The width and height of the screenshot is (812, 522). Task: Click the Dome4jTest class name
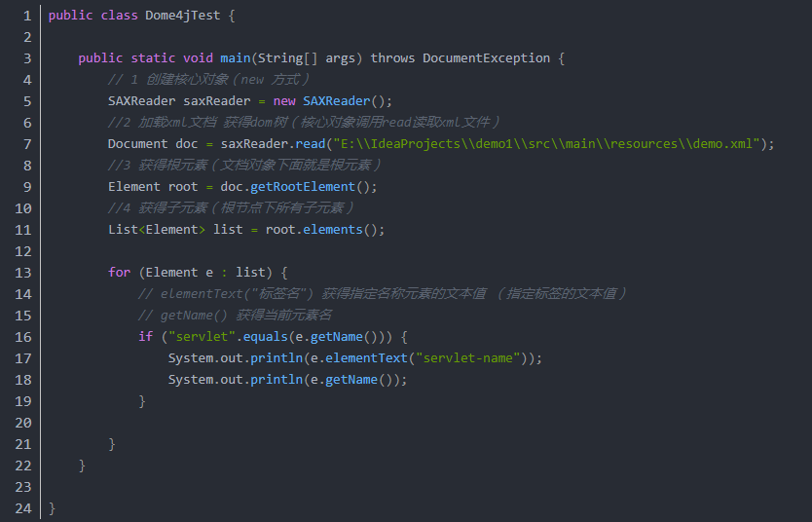point(183,16)
